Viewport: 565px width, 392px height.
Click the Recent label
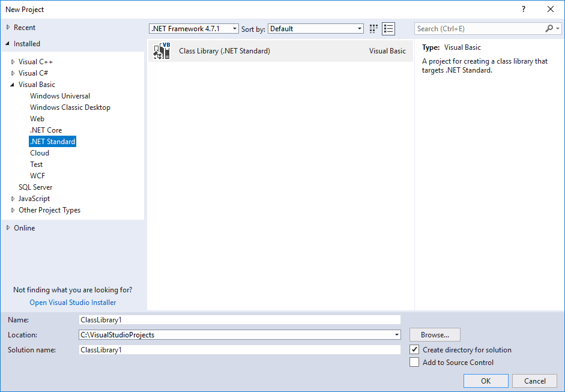pyautogui.click(x=25, y=28)
